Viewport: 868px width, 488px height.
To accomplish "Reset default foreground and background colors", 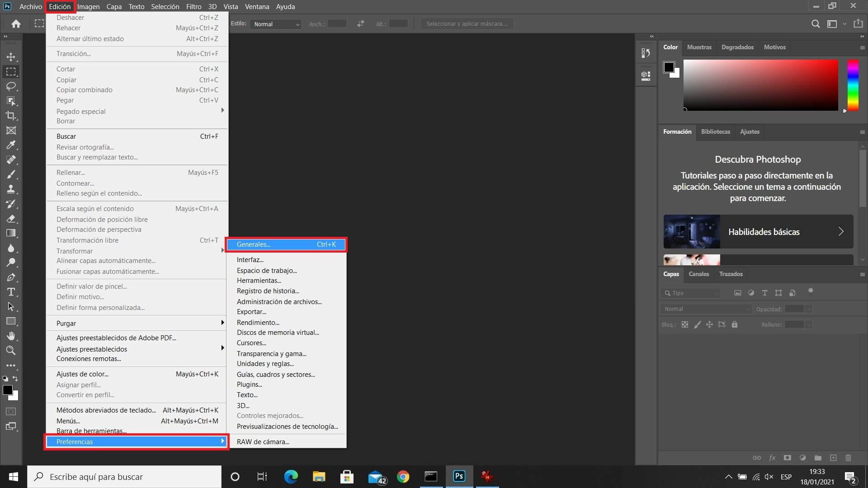I will pyautogui.click(x=5, y=379).
